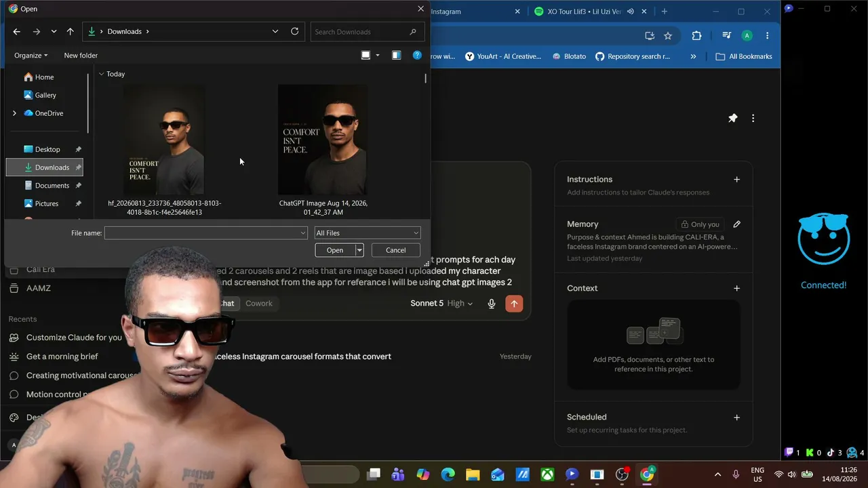Open the YouArt bookmark

pos(503,57)
